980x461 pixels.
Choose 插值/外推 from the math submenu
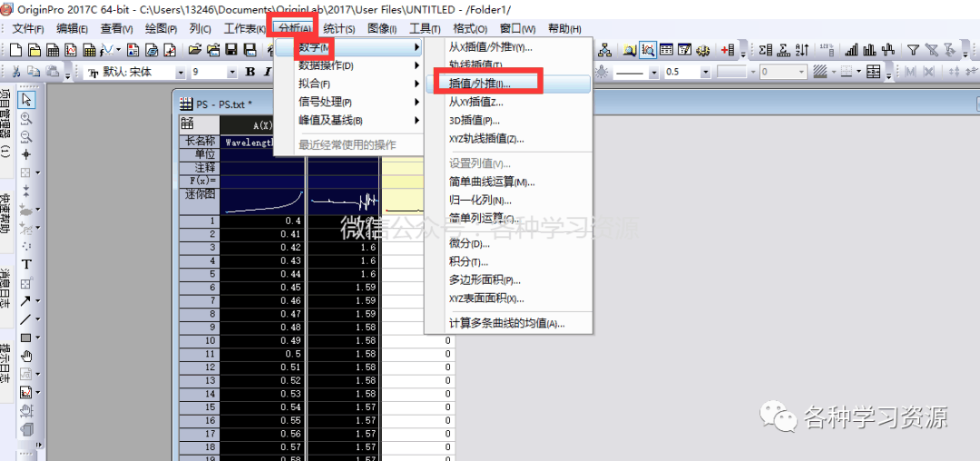tap(479, 83)
